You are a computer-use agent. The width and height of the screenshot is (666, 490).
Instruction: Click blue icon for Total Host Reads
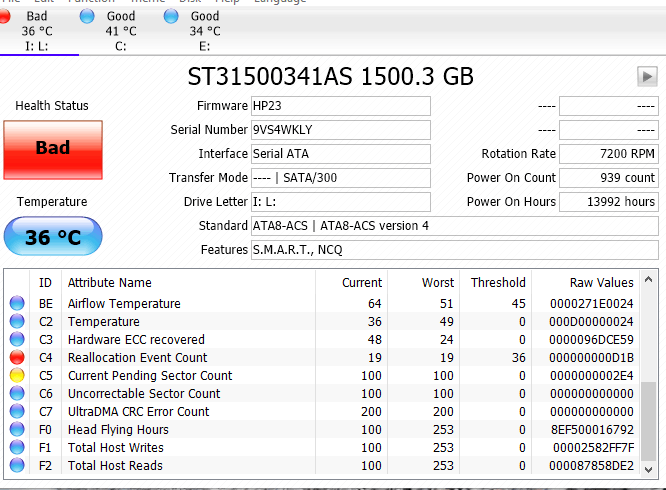point(17,465)
